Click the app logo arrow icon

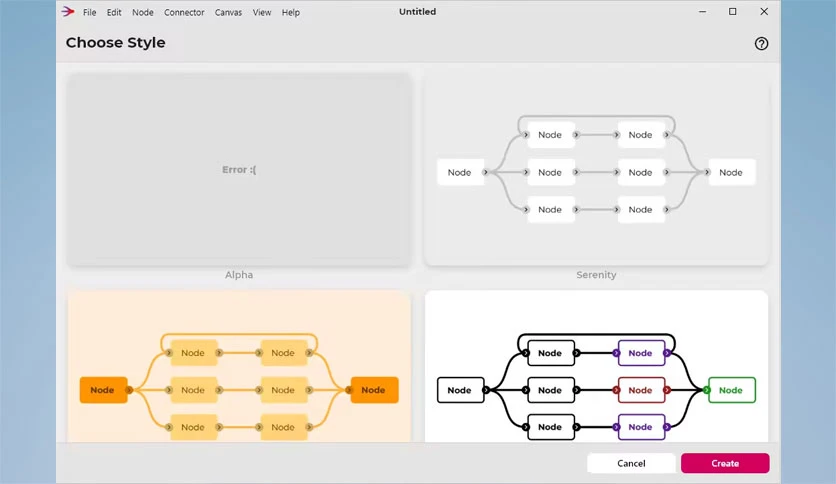pyautogui.click(x=68, y=11)
